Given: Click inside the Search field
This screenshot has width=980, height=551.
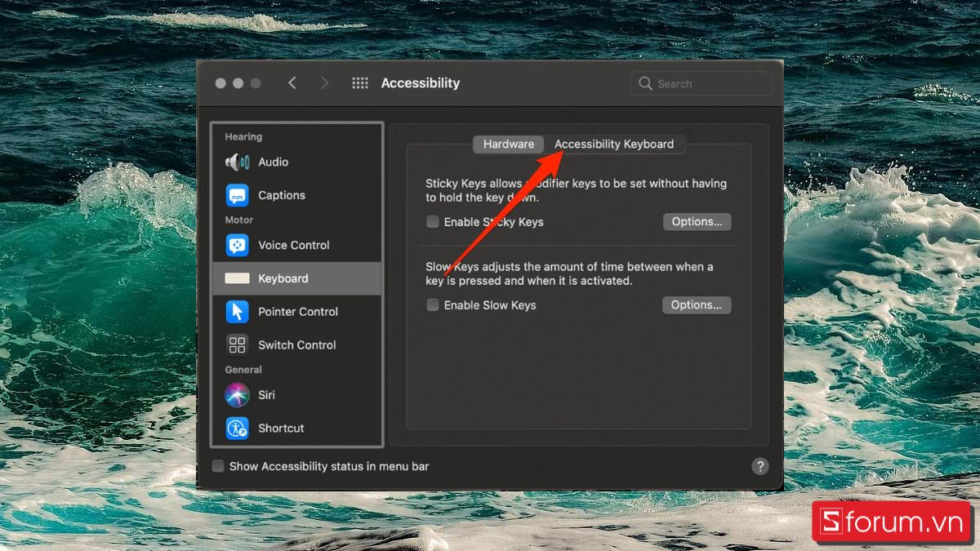Looking at the screenshot, I should pyautogui.click(x=700, y=82).
